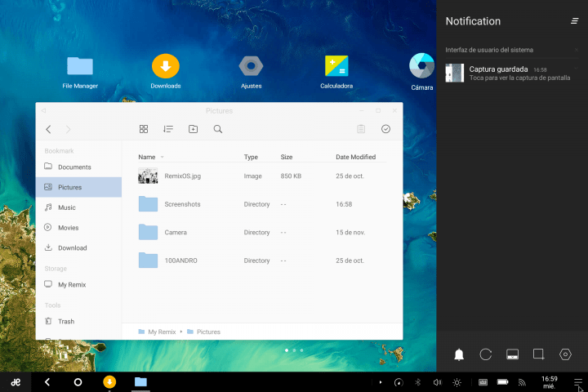Click the taskbar home circle button
Screen dimensions: 588x392
[x=78, y=382]
